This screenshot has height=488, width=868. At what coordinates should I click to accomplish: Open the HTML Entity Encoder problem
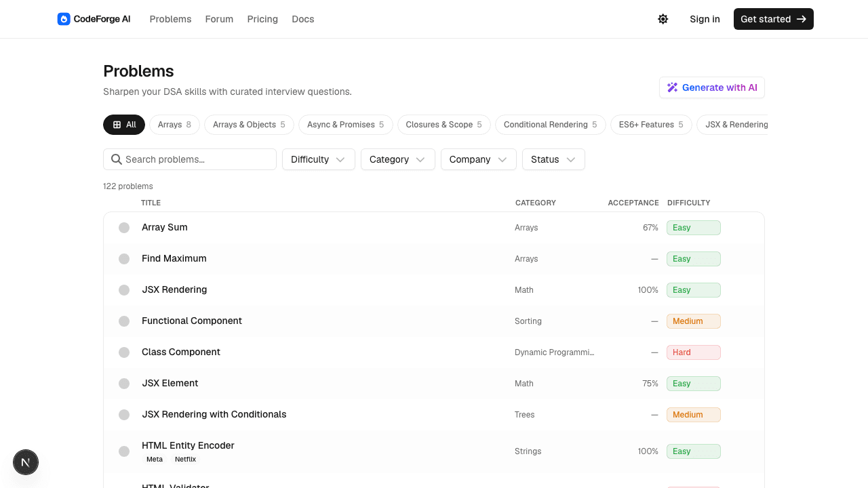[x=188, y=445]
